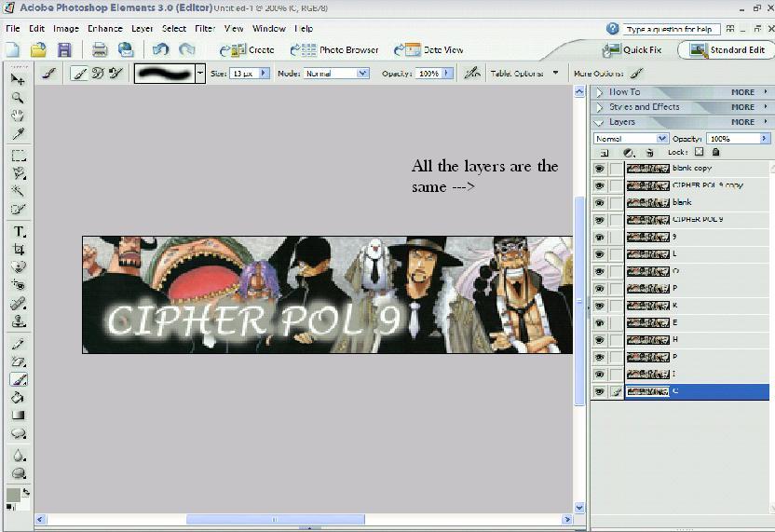Select the Crop tool
The width and height of the screenshot is (775, 532).
click(19, 249)
